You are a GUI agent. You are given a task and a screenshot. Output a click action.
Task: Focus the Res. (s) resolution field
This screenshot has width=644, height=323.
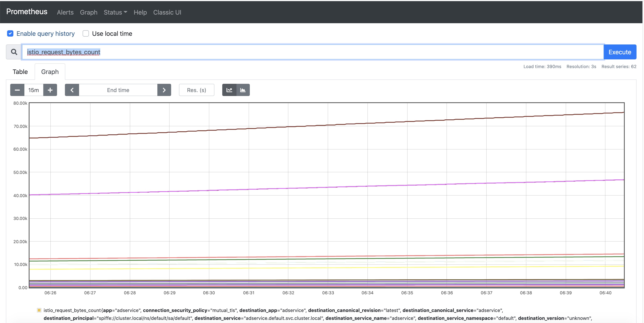point(197,90)
